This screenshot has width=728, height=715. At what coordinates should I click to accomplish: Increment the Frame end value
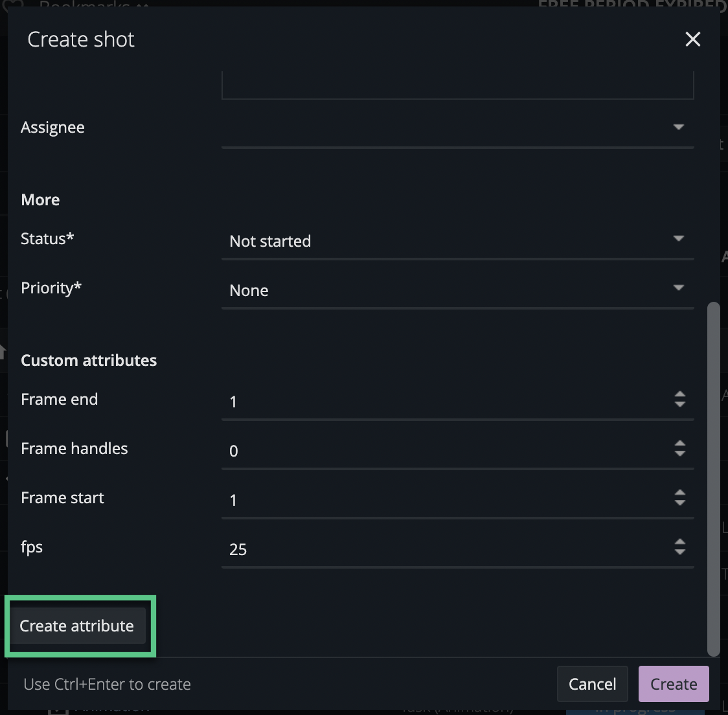coord(680,395)
